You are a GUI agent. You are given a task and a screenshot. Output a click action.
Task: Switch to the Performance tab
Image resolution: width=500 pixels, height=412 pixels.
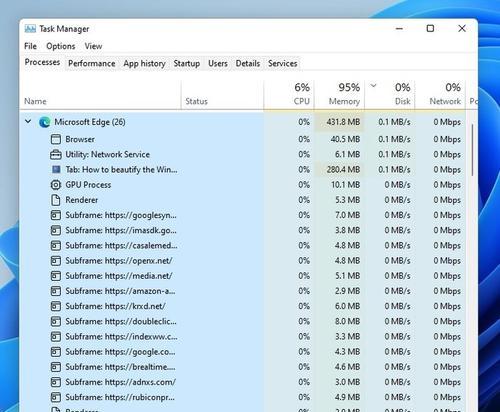[92, 63]
